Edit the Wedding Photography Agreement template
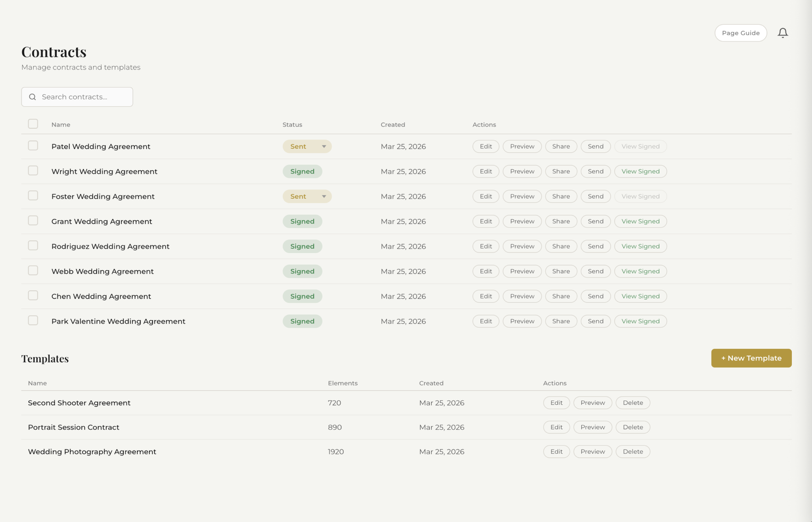The image size is (812, 522). (x=556, y=451)
